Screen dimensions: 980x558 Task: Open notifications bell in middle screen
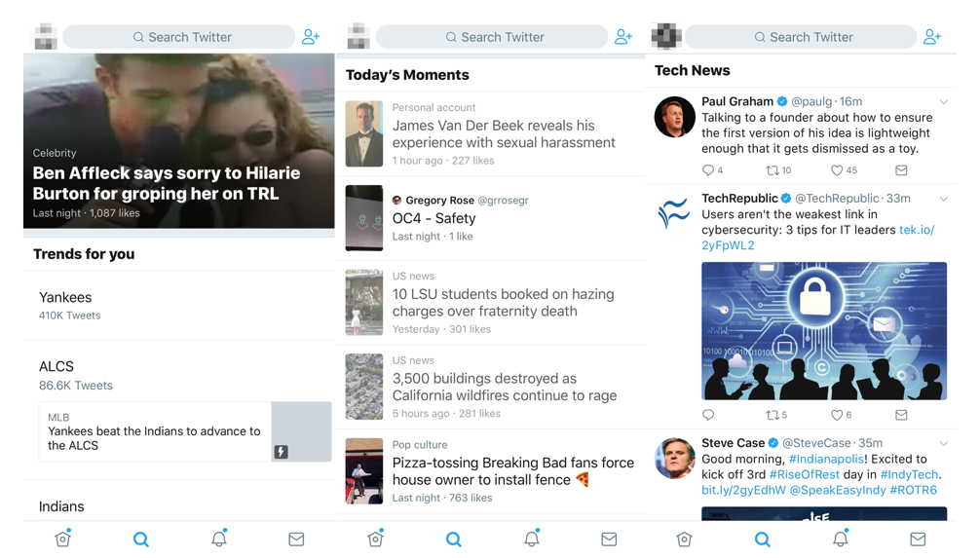[532, 538]
